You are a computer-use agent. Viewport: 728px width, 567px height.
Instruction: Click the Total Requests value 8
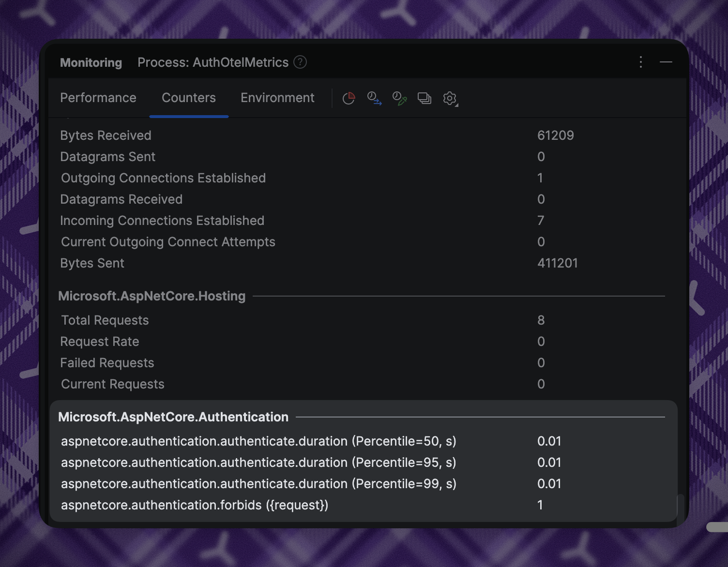click(541, 320)
